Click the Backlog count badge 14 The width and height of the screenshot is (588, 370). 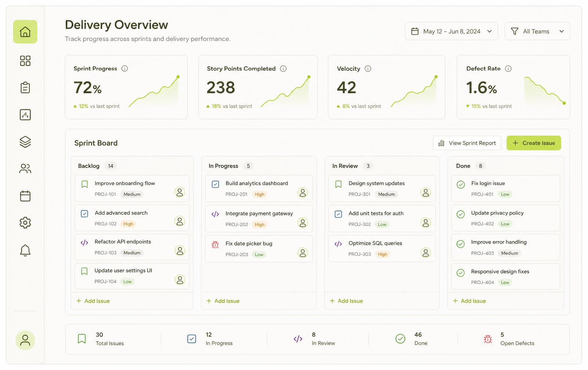(111, 166)
